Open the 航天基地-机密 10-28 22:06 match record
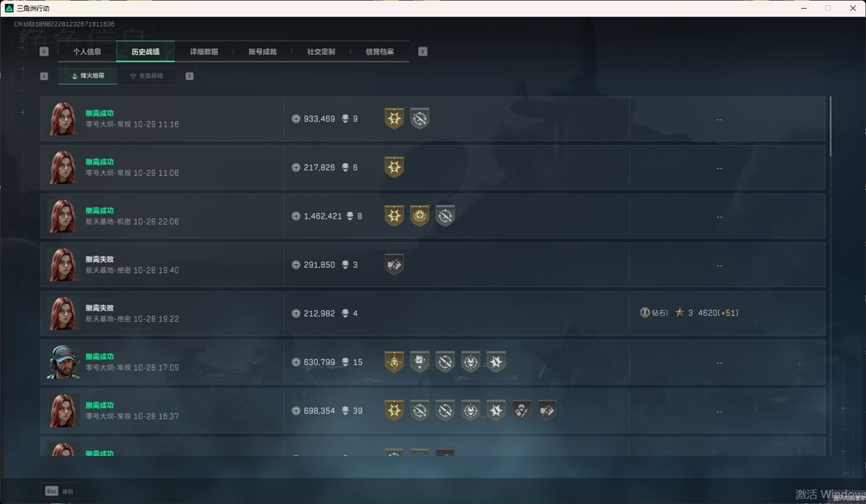Viewport: 866px width, 504px height. pyautogui.click(x=433, y=216)
